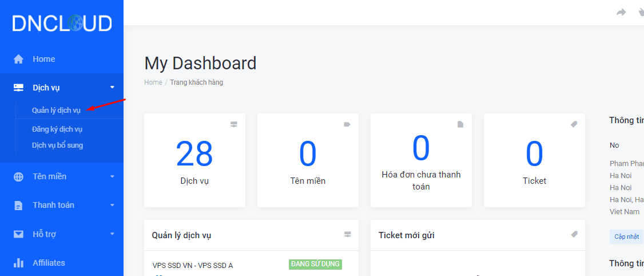This screenshot has width=644, height=276.
Task: Click the Tên miền globe icon
Action: tap(19, 176)
